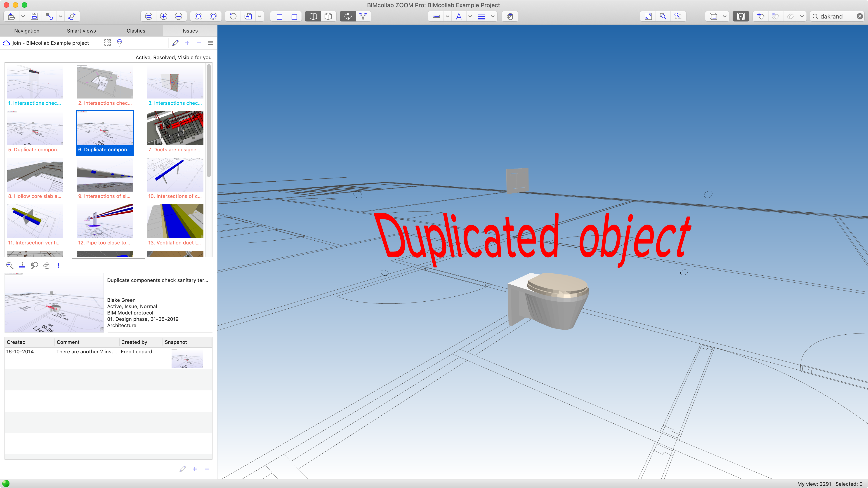Expand the section plane dropdown arrow
The image size is (868, 488).
(x=802, y=16)
